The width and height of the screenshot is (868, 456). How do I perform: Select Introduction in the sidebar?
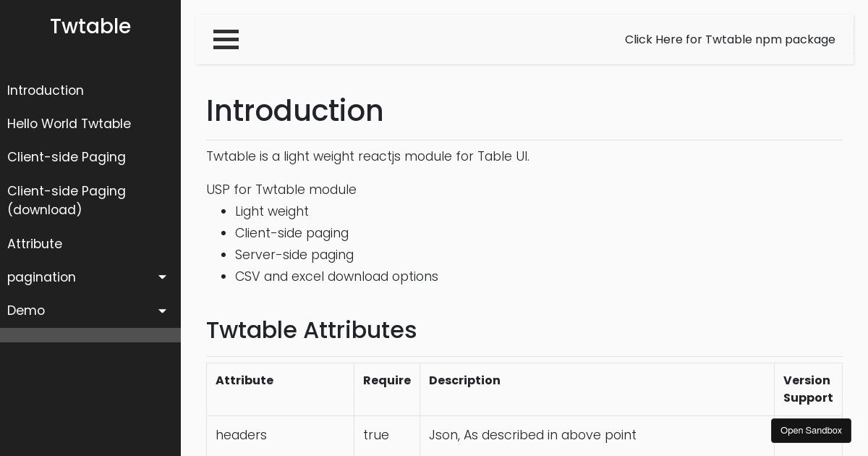pyautogui.click(x=45, y=90)
